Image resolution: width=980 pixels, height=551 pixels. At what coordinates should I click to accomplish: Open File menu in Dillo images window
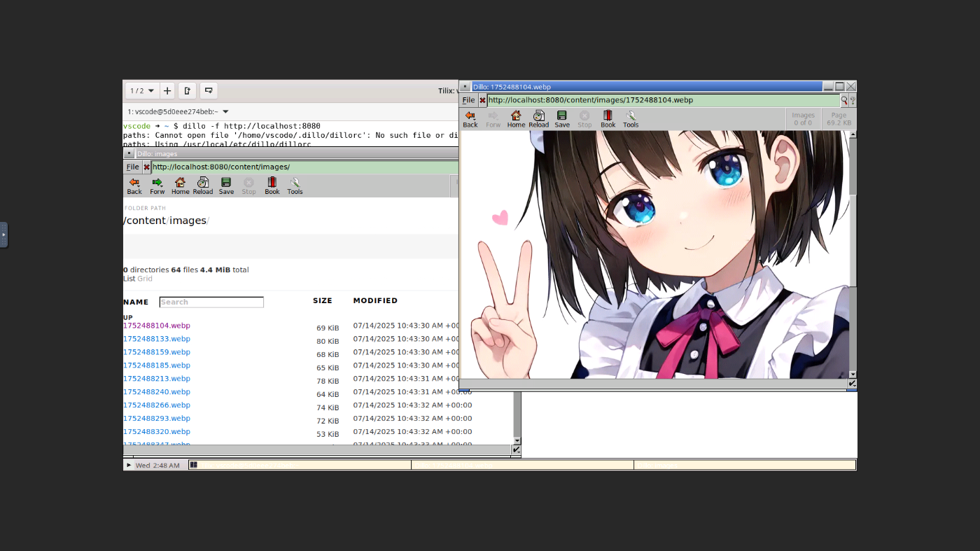(132, 167)
